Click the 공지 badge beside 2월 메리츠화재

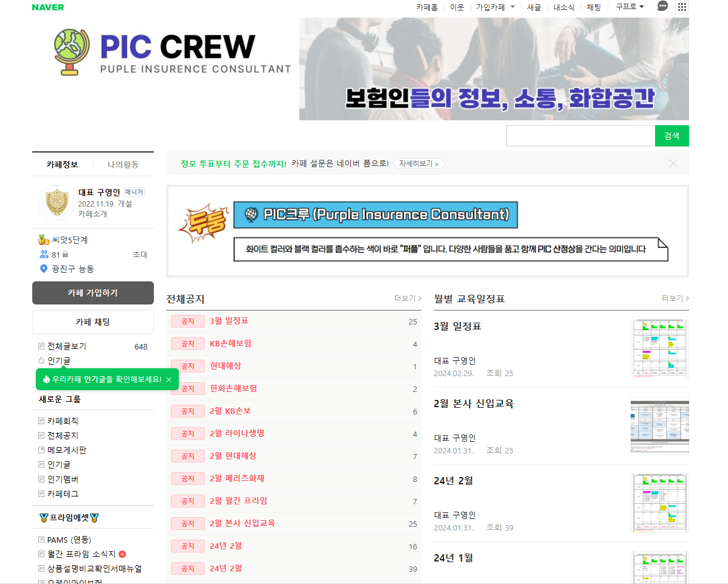click(x=187, y=479)
